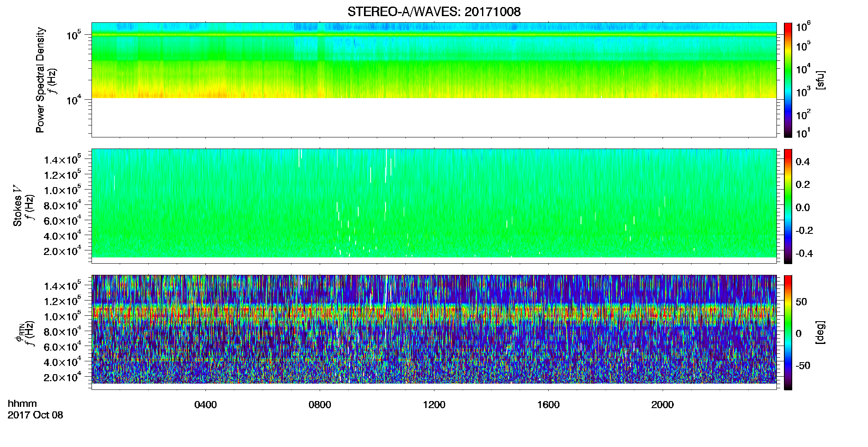Screen dimensions: 868x447
Task: Click the 0400 time tick label
Action: click(x=205, y=405)
